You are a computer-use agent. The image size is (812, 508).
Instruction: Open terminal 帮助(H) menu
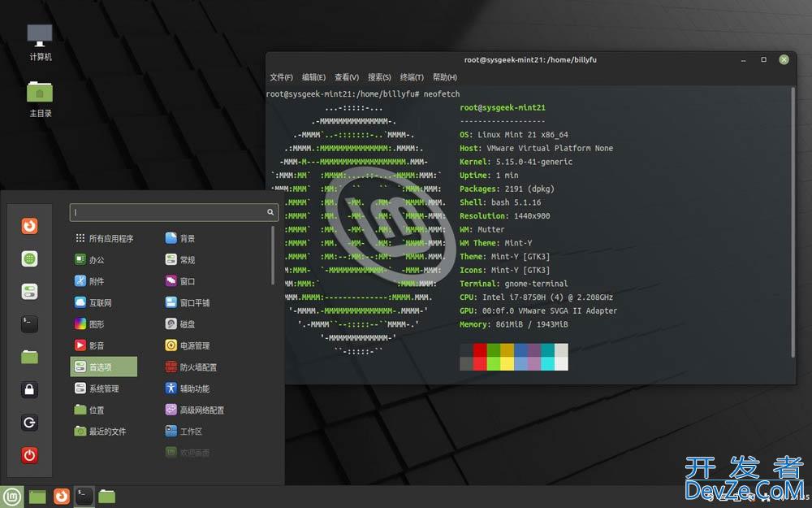pos(445,77)
